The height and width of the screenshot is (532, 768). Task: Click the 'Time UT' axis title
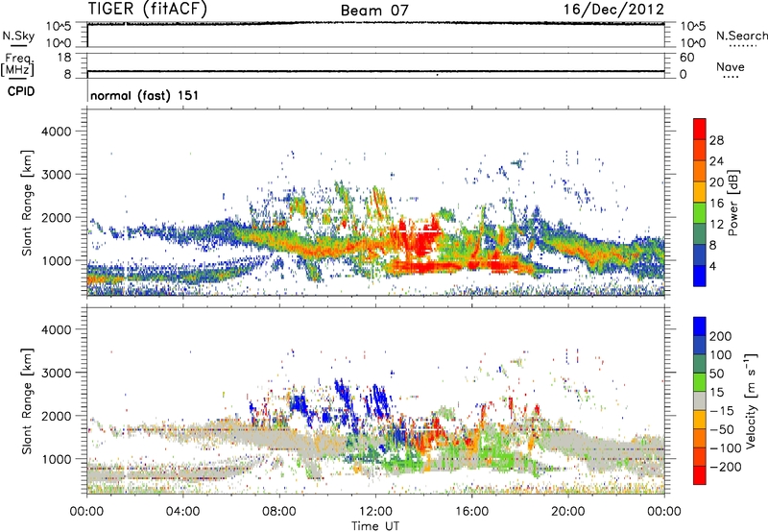tap(375, 526)
